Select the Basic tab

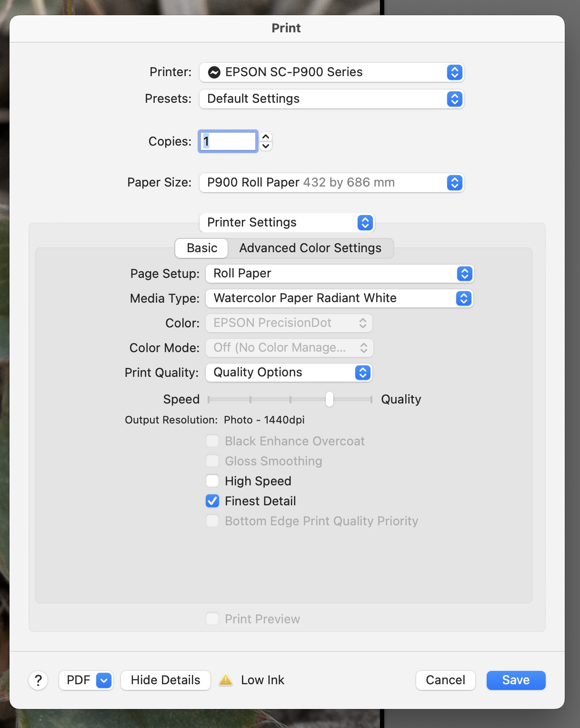click(201, 248)
